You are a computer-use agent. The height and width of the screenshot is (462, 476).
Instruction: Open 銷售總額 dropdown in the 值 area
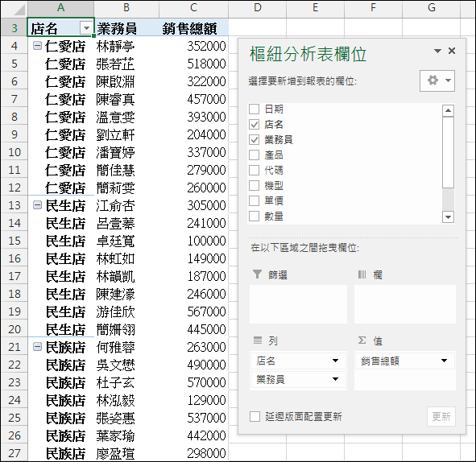(444, 361)
